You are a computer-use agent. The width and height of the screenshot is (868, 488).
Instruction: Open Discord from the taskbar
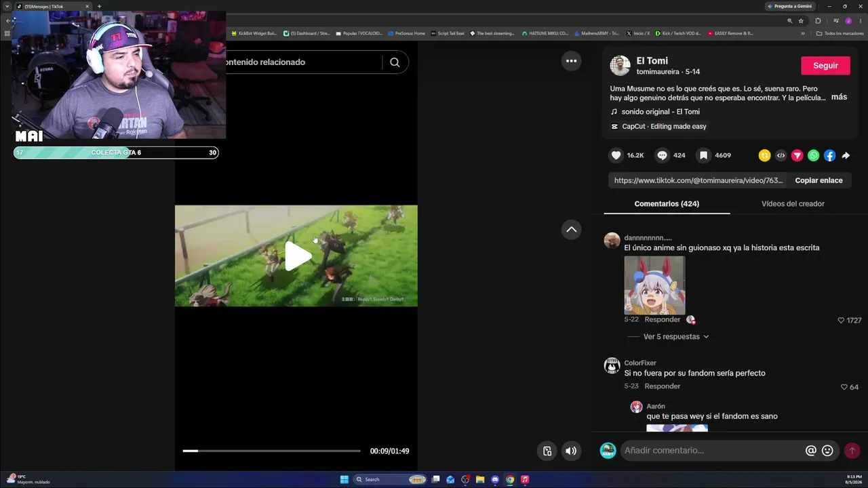pyautogui.click(x=495, y=479)
